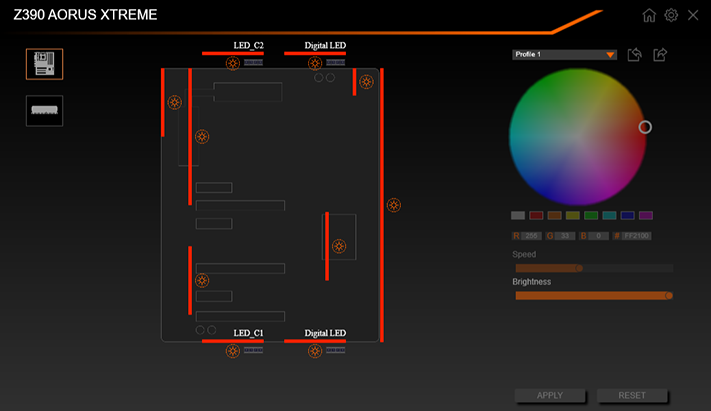Viewport: 711px width, 411px height.
Task: Click the top Digital LED label
Action: (325, 45)
